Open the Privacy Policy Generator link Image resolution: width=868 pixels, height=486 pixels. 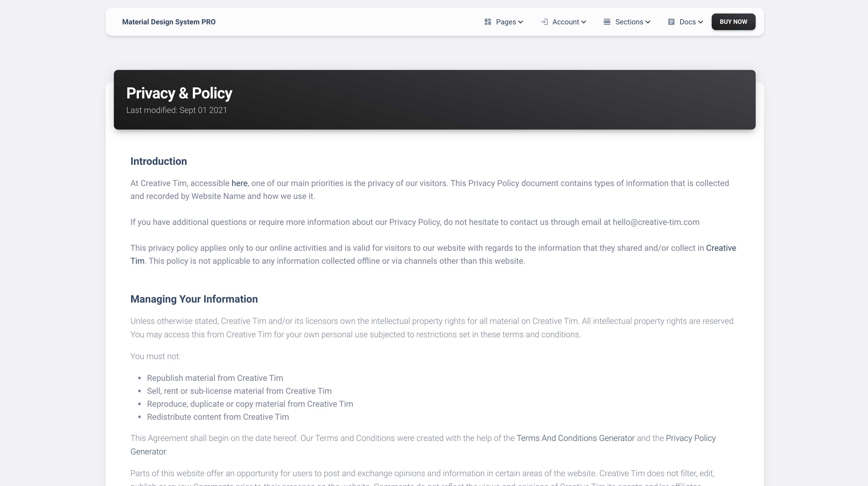(x=690, y=438)
